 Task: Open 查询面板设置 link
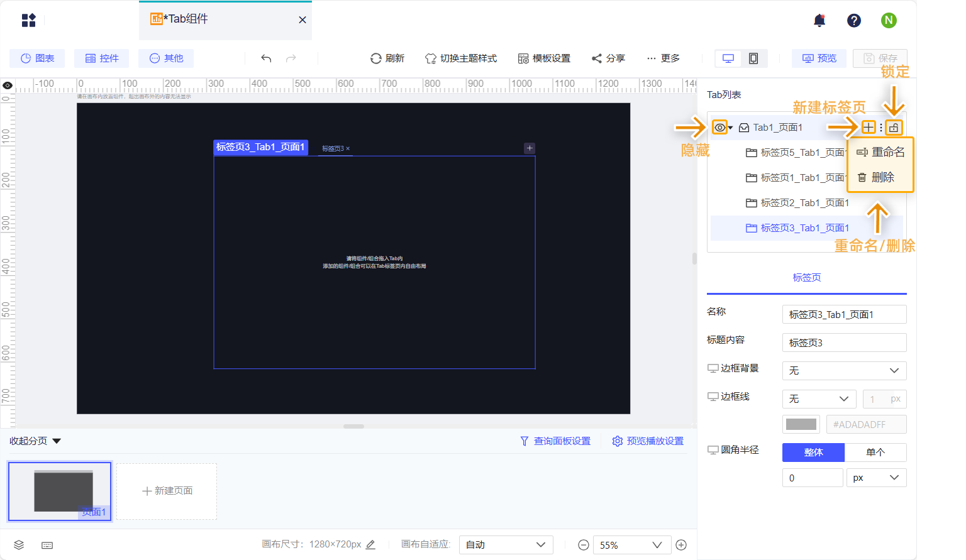pyautogui.click(x=555, y=441)
